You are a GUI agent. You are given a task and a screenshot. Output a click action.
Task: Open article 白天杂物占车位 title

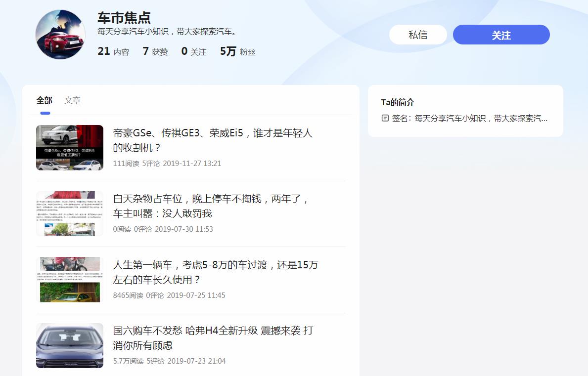pos(211,206)
